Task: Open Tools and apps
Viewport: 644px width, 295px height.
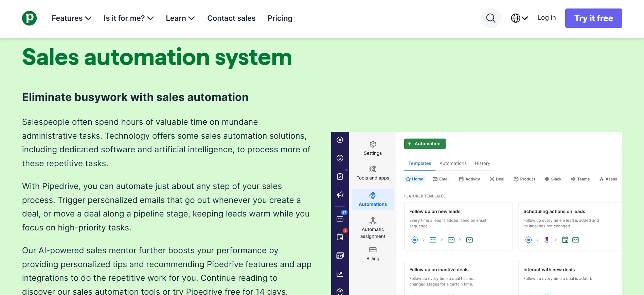Action: point(373,173)
